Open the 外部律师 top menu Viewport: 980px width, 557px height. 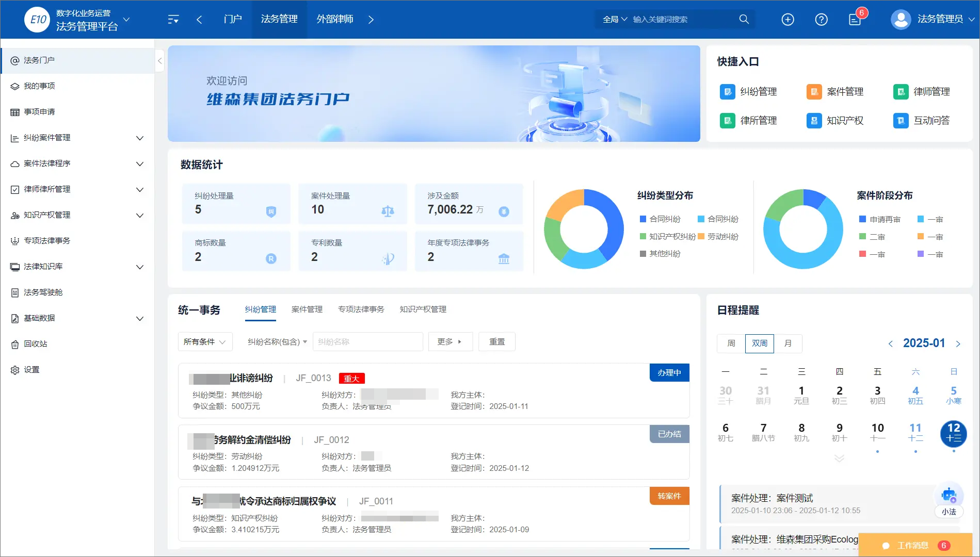(x=334, y=19)
